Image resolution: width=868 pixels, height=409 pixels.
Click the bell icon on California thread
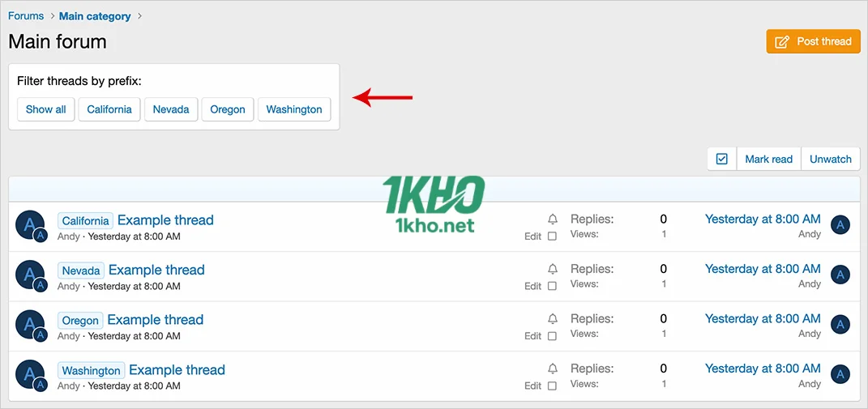point(553,219)
